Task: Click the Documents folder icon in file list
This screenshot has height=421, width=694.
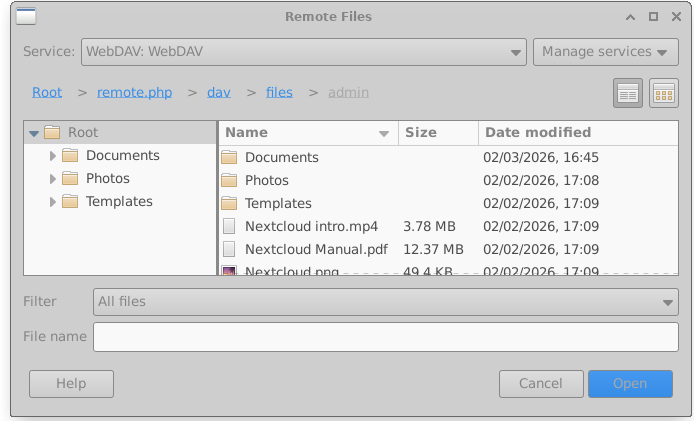Action: click(x=229, y=158)
